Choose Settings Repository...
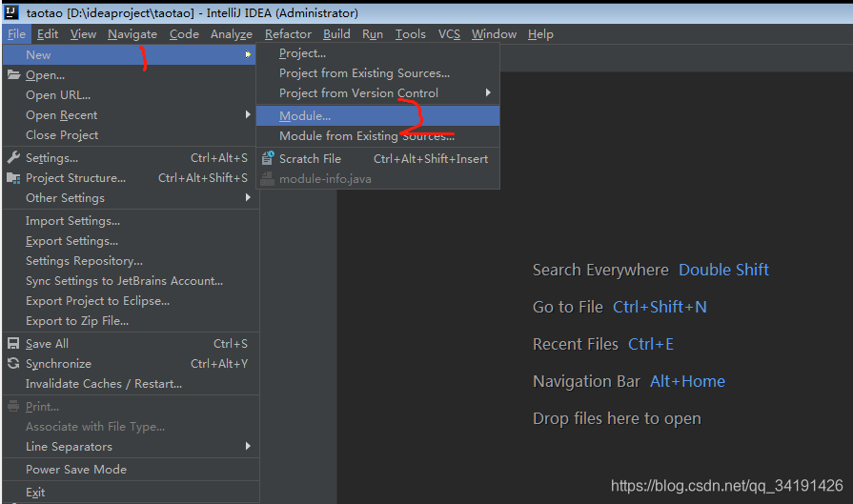Screen dimensions: 853x504 click(129, 261)
